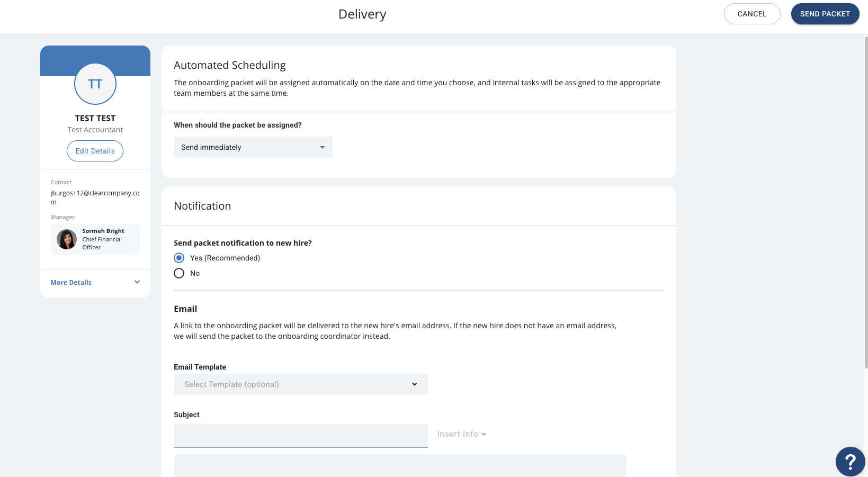The width and height of the screenshot is (868, 477).
Task: Click the More Details chevron icon
Action: (137, 282)
